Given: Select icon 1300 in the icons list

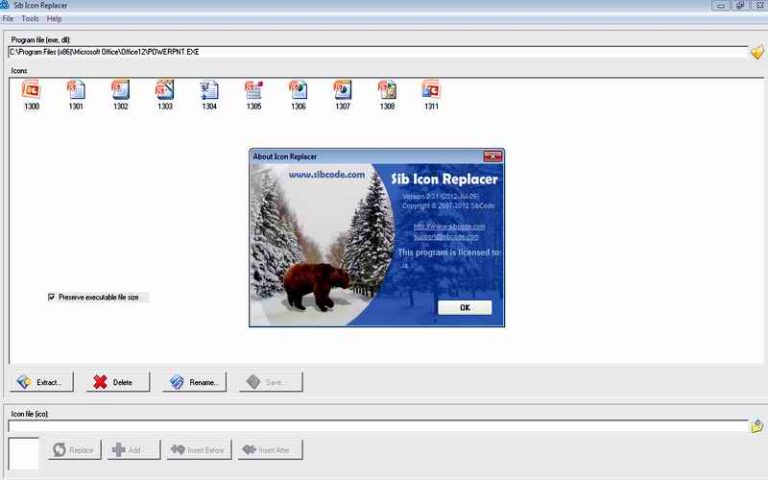Looking at the screenshot, I should tap(31, 91).
